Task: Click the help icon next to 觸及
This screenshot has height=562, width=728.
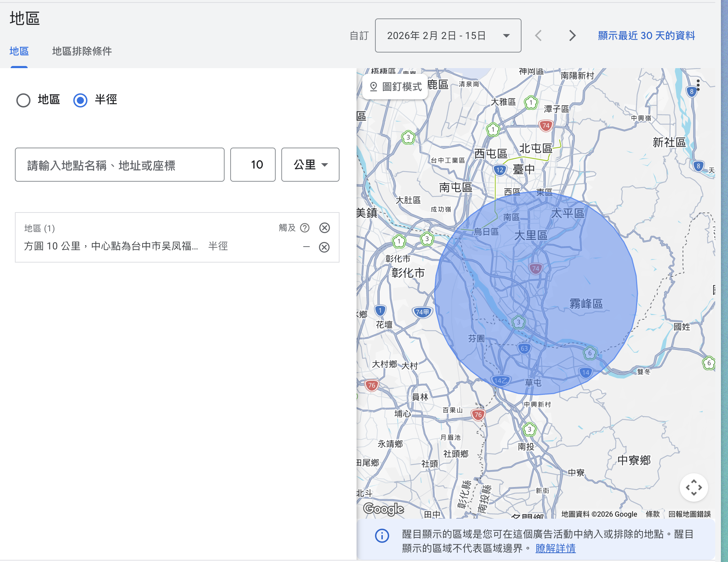Action: coord(305,228)
